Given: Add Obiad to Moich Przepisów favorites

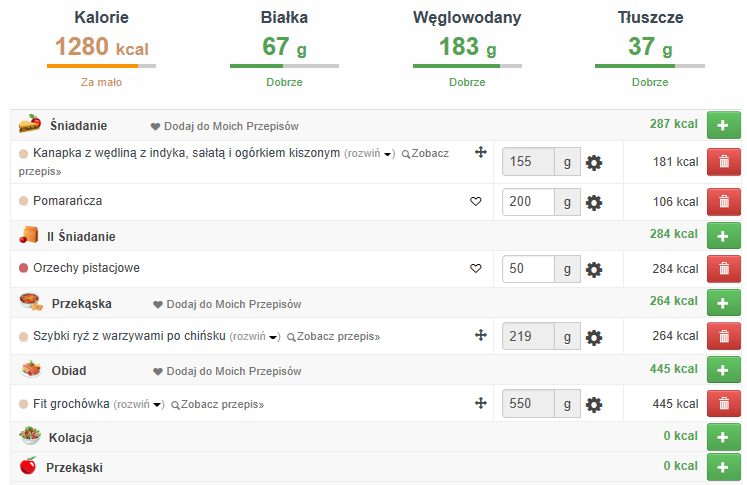Looking at the screenshot, I should tap(226, 371).
